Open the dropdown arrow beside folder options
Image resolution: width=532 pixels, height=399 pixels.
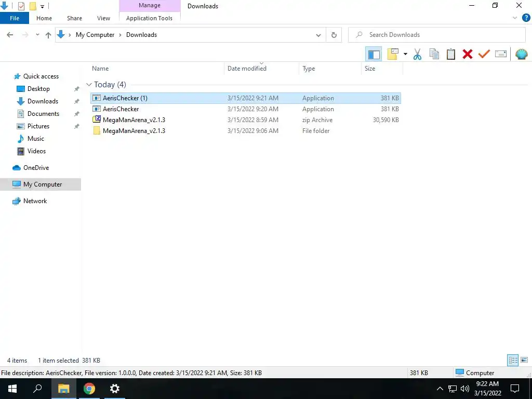point(405,54)
